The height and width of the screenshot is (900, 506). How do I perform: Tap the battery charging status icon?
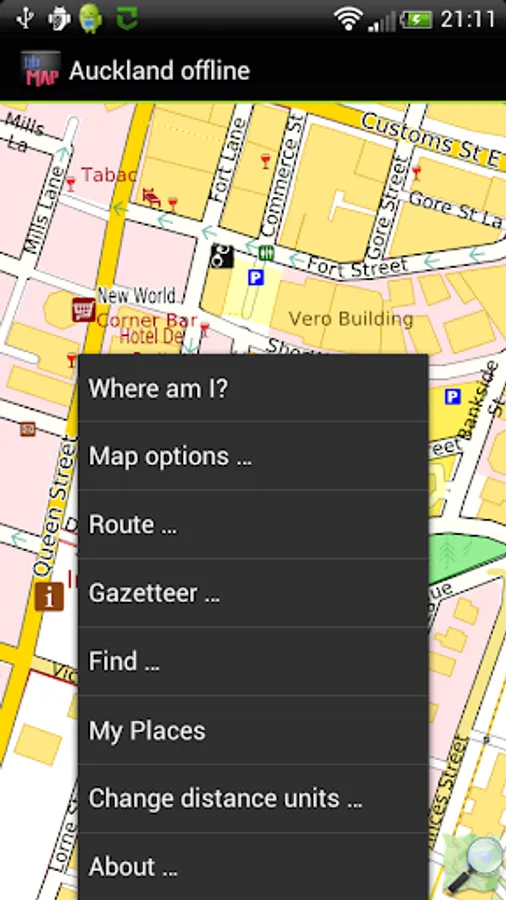click(416, 20)
